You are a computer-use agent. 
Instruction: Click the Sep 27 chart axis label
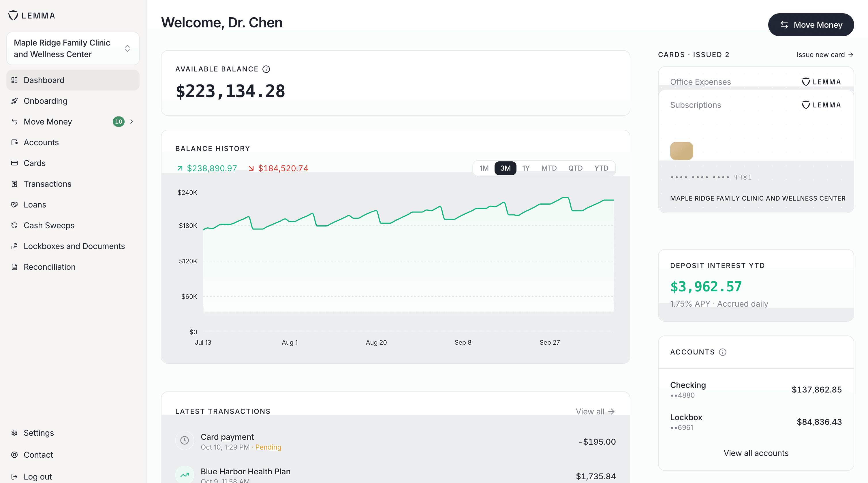pyautogui.click(x=550, y=342)
